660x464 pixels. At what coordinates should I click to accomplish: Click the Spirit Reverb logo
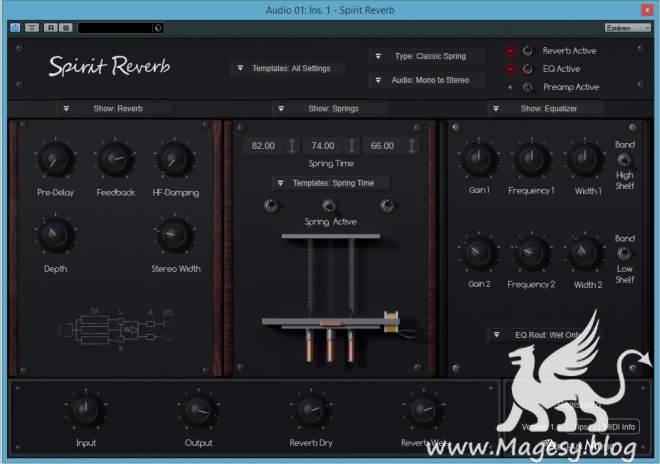pos(109,66)
